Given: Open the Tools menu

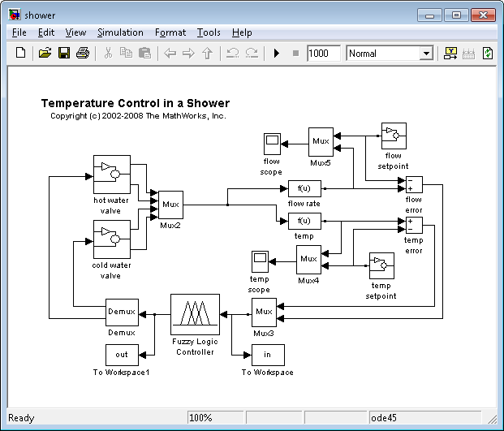Looking at the screenshot, I should pos(209,32).
